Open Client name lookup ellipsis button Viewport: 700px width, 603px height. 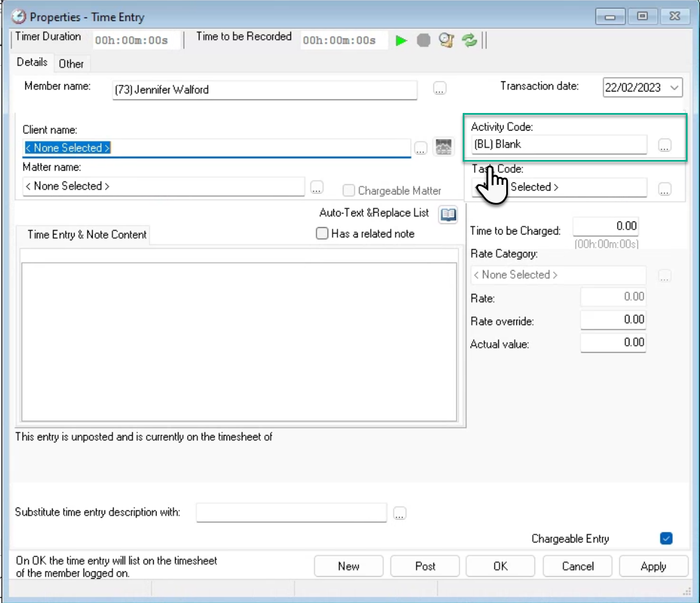(420, 149)
